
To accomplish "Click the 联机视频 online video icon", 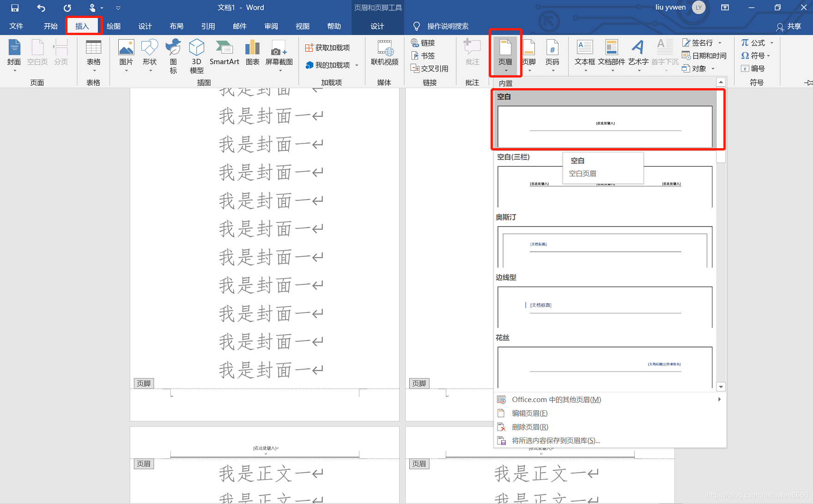I will click(x=384, y=52).
